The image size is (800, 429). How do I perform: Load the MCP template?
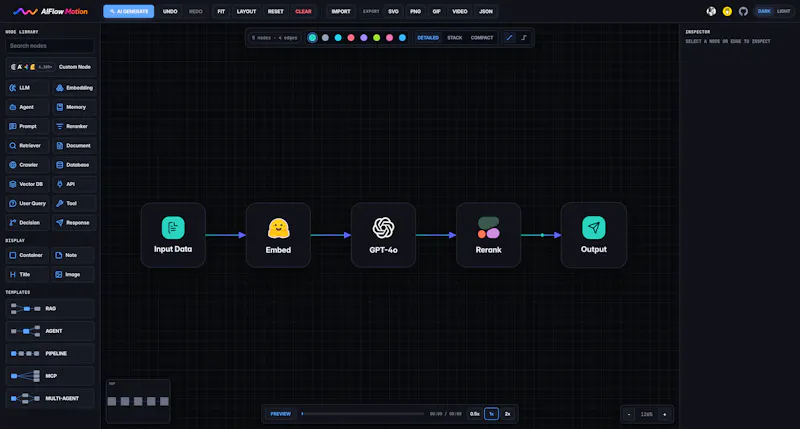click(50, 376)
